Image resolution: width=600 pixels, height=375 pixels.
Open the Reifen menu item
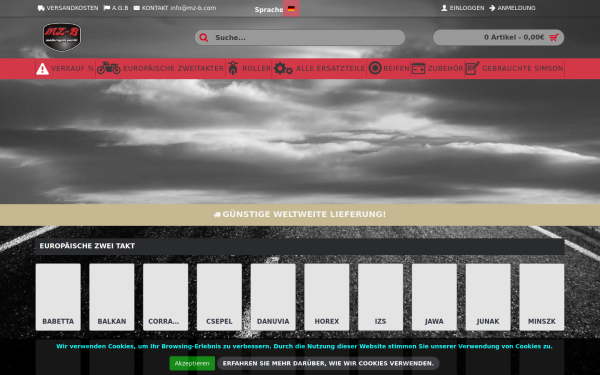[x=389, y=68]
